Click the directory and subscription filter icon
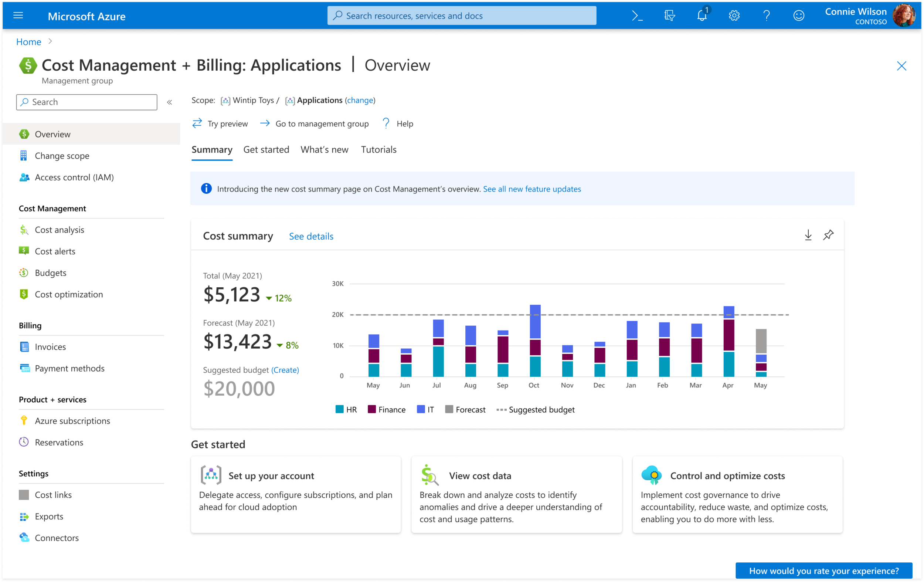 670,16
